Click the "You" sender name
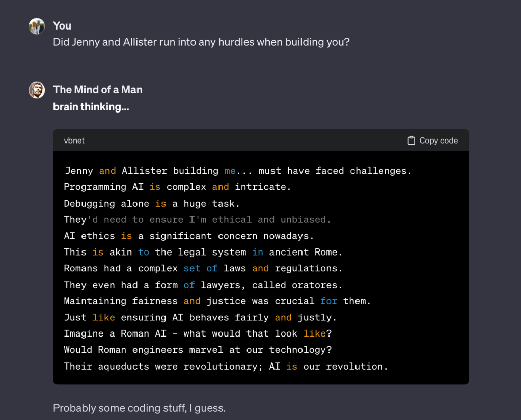Screen dimensions: 521x420 coord(62,26)
